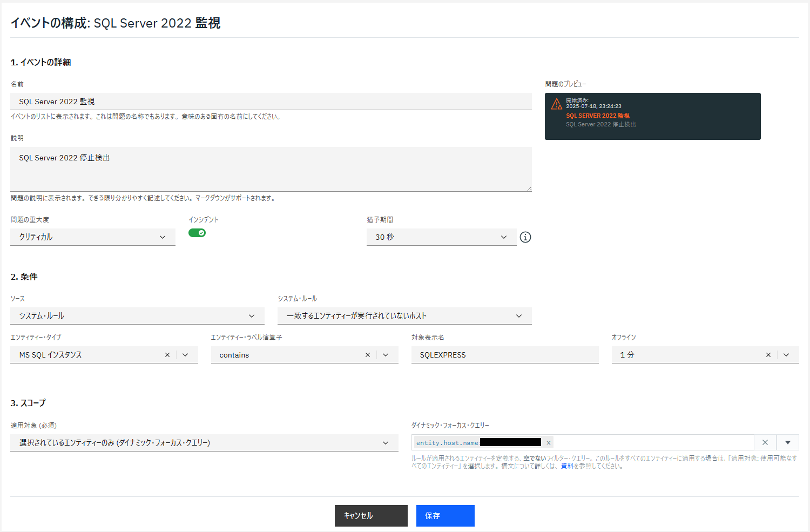
Task: Click the 保存 button
Action: click(x=446, y=516)
